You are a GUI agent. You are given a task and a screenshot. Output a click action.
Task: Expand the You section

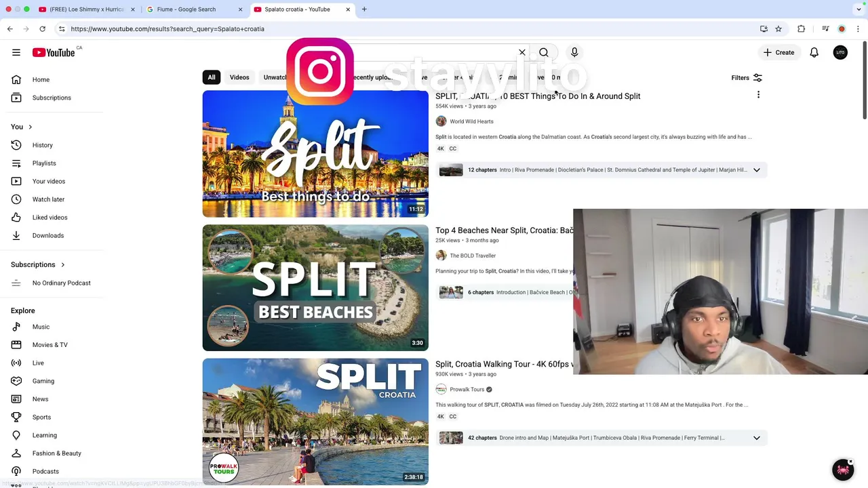click(22, 127)
